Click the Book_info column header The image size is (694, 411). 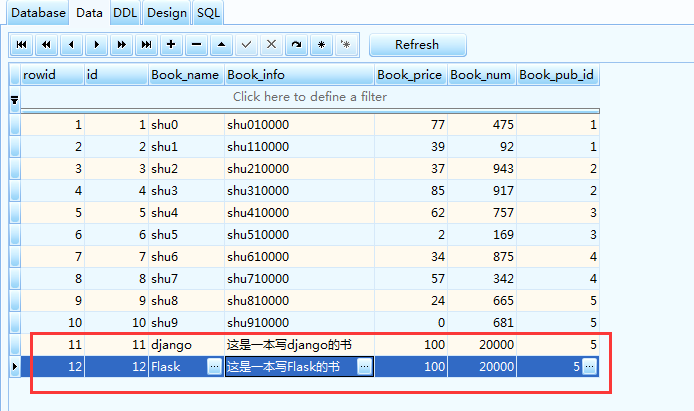pos(300,75)
